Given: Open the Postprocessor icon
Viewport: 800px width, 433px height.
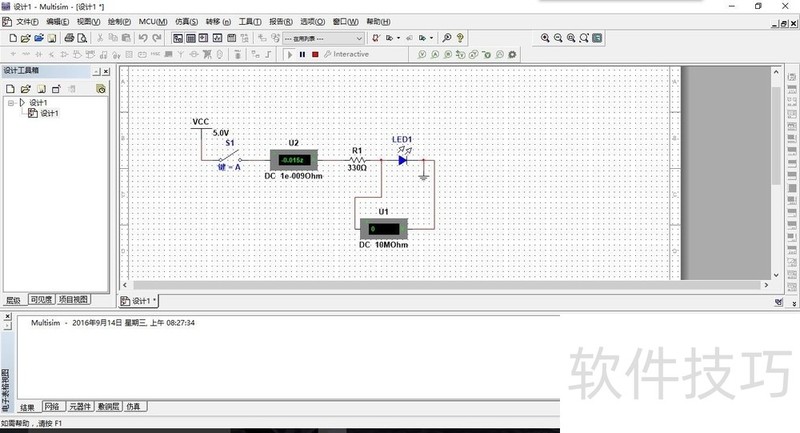Looking at the screenshot, I should point(231,38).
